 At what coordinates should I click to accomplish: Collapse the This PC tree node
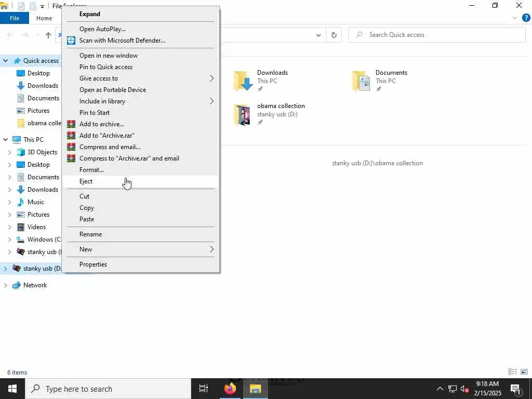5,139
